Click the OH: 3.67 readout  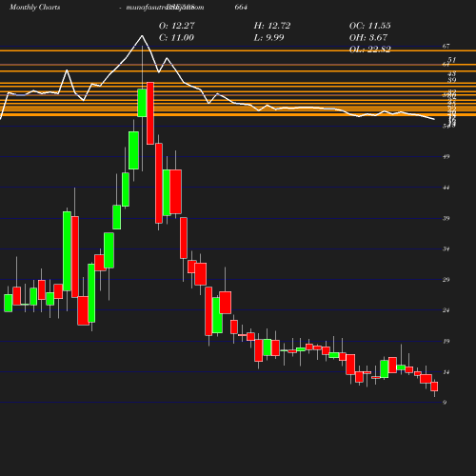click(368, 38)
